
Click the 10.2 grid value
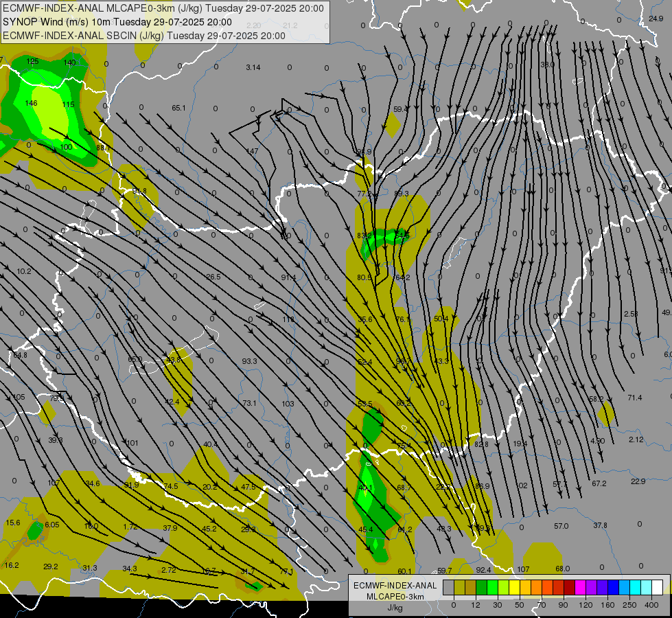pyautogui.click(x=24, y=271)
